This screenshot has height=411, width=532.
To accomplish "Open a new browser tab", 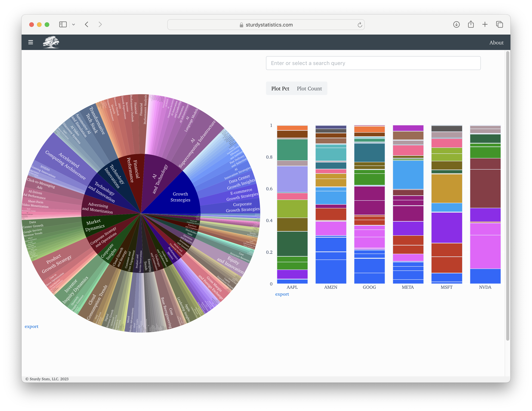I will (485, 24).
